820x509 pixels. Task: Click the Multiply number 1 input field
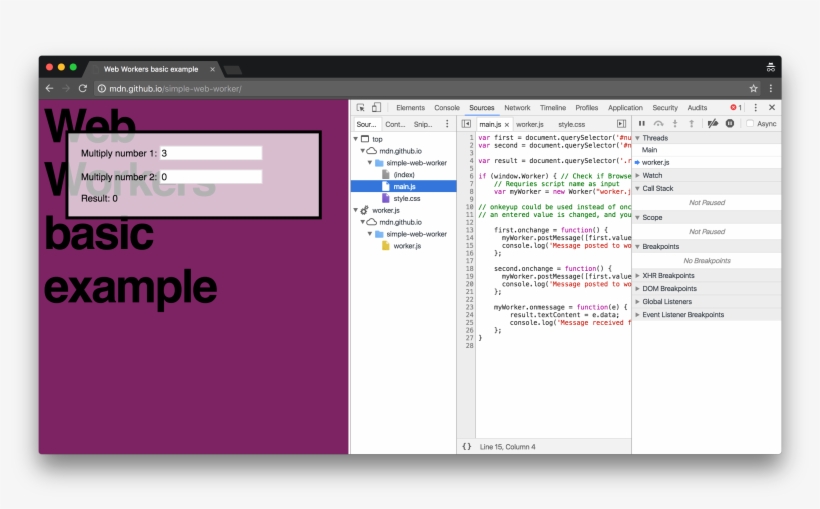click(211, 154)
